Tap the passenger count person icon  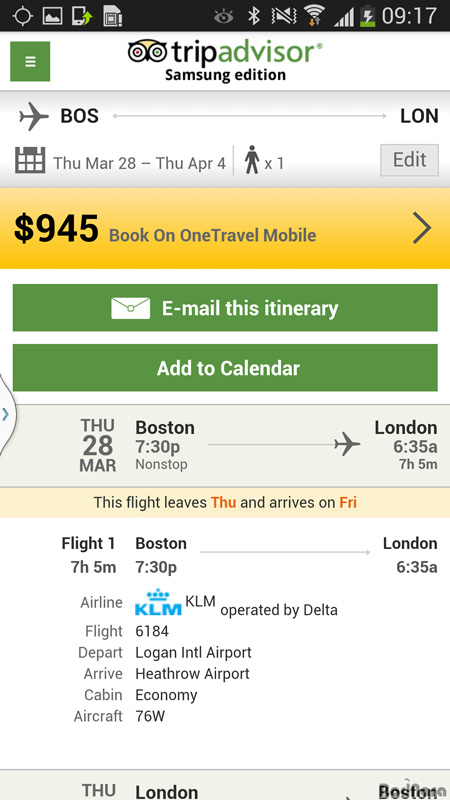coord(252,160)
